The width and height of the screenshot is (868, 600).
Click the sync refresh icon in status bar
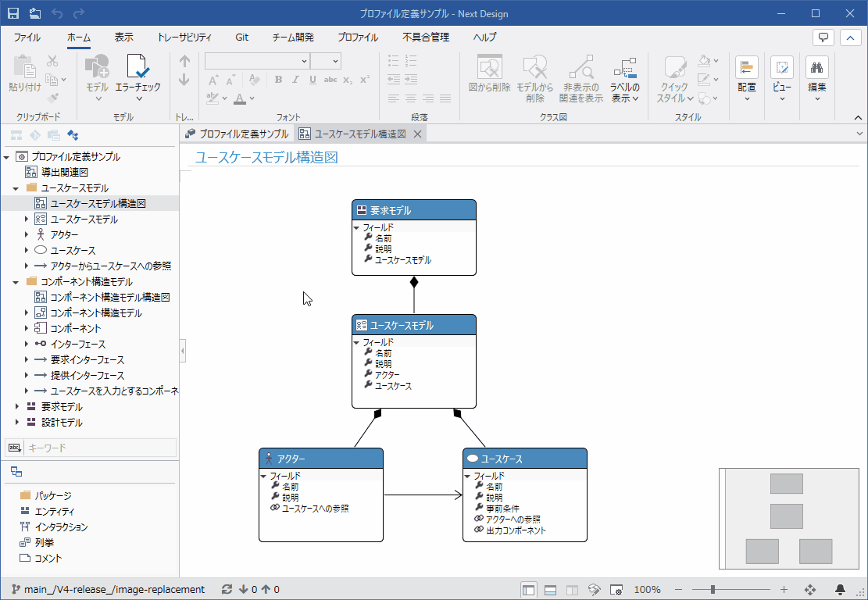pos(227,590)
